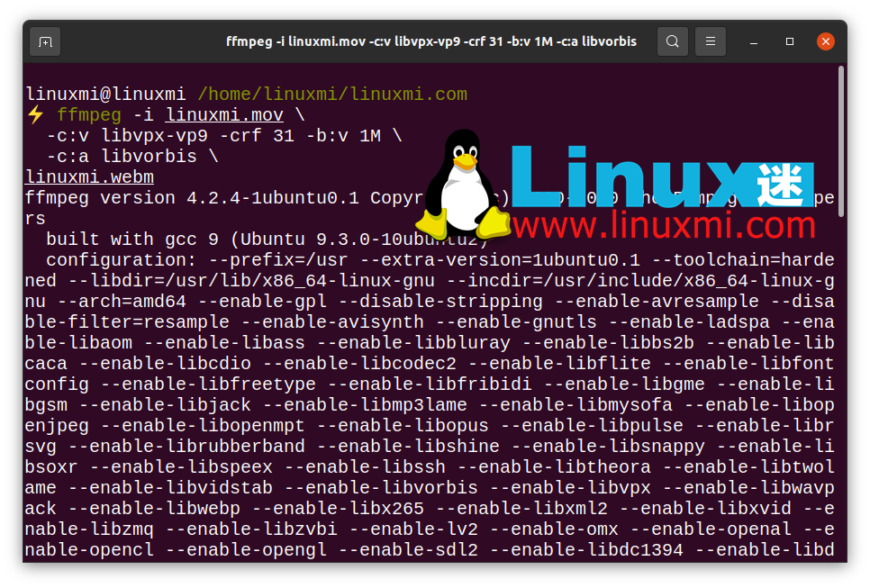Click the --enable-libbluray option text

[413, 343]
